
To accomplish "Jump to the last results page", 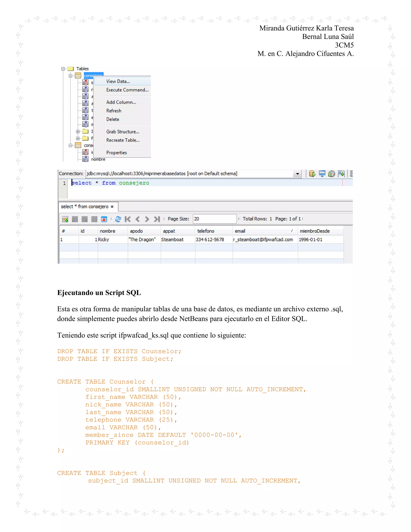I will [157, 219].
